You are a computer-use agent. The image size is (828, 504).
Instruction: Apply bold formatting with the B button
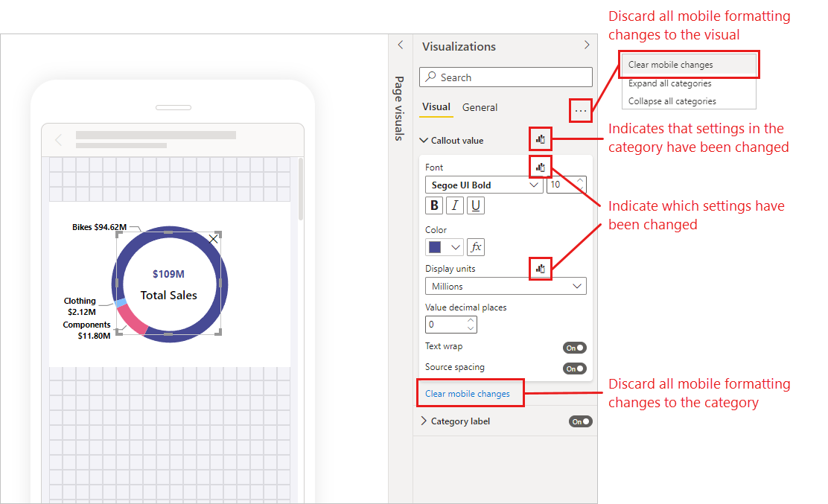click(x=434, y=205)
